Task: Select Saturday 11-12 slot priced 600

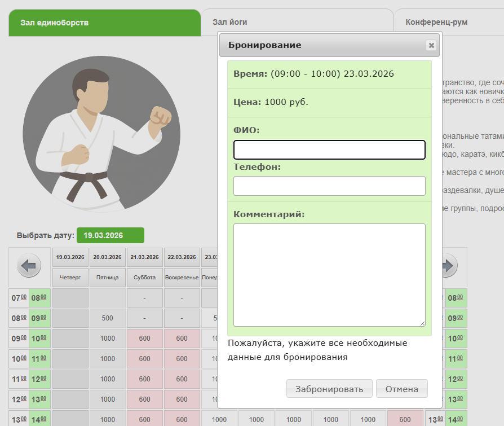Action: pyautogui.click(x=145, y=379)
